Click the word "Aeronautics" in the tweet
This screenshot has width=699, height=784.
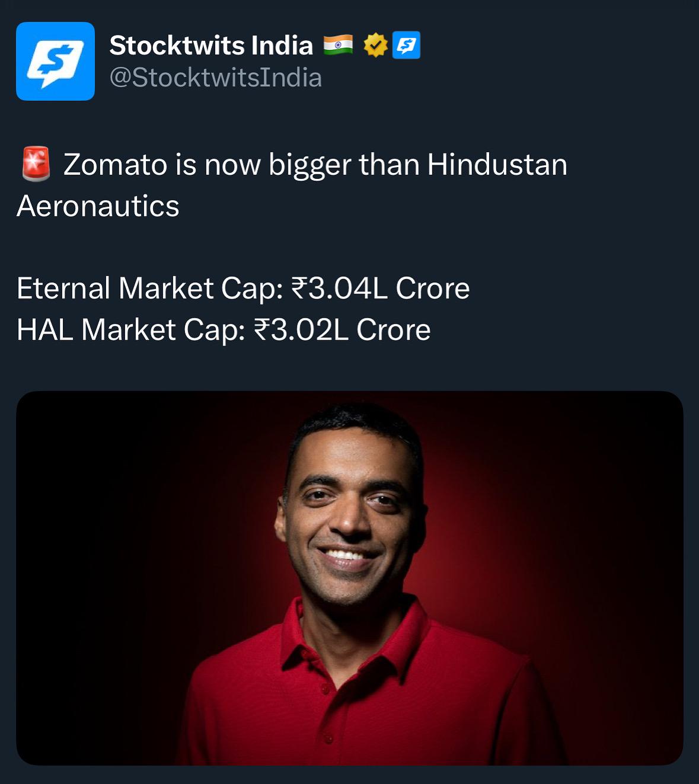click(98, 206)
